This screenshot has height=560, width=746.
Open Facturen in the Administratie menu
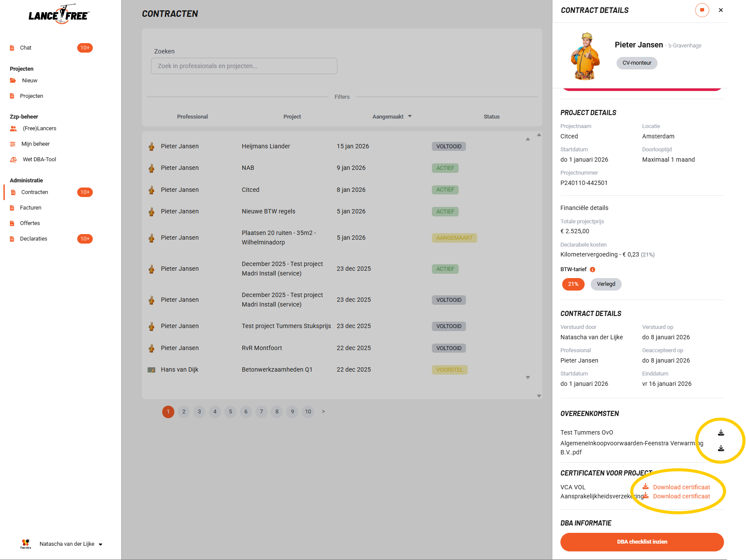[31, 208]
